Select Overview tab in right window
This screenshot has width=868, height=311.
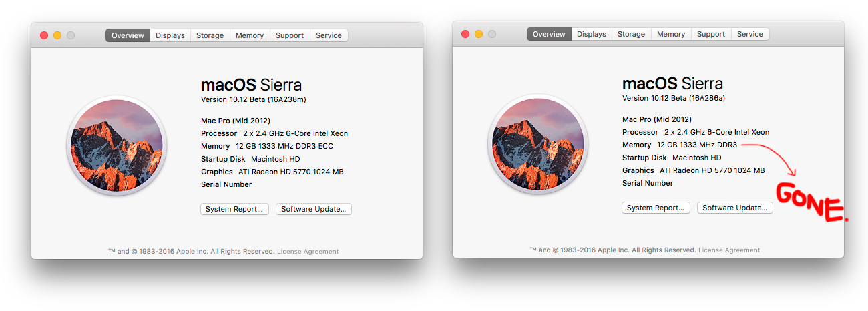(x=549, y=34)
